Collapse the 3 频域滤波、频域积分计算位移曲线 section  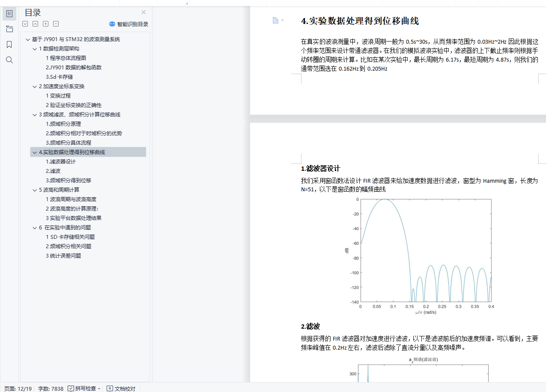coord(35,115)
